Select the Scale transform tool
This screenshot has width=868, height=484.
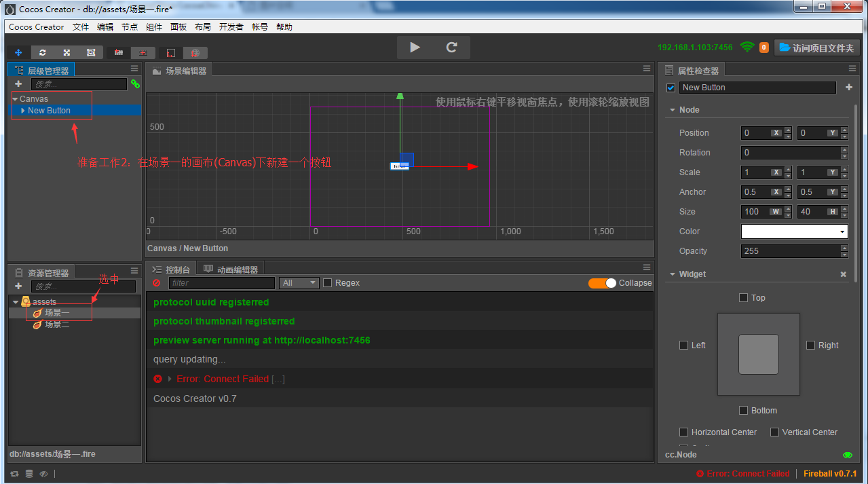(67, 52)
